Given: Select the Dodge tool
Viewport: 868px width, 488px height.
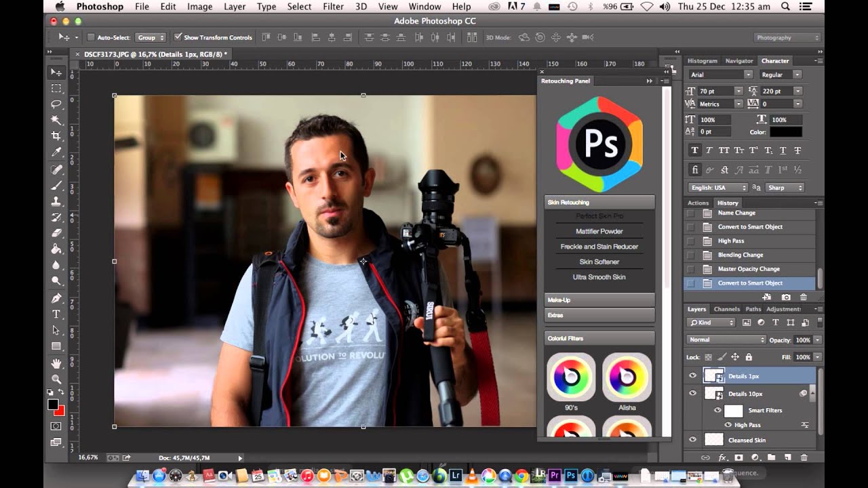Looking at the screenshot, I should tap(56, 281).
